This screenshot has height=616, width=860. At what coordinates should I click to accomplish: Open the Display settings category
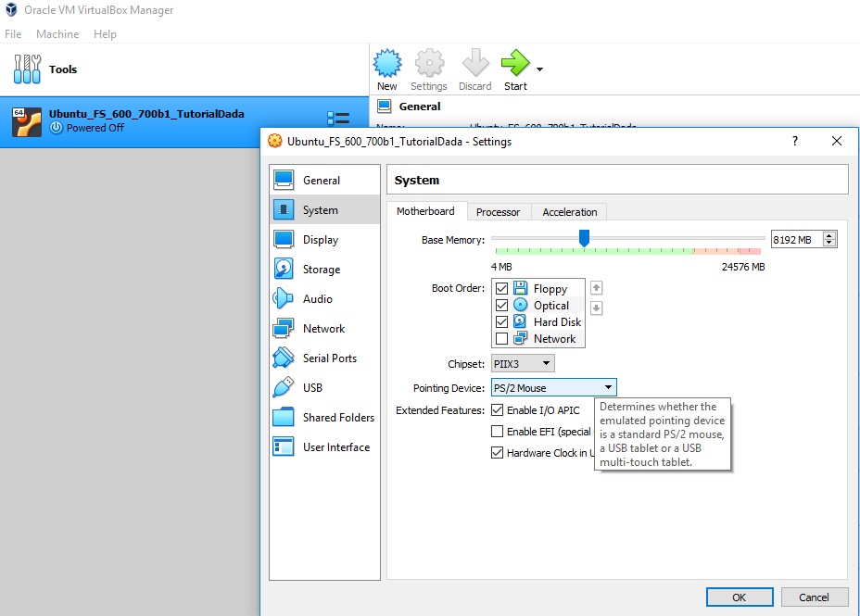(x=320, y=240)
